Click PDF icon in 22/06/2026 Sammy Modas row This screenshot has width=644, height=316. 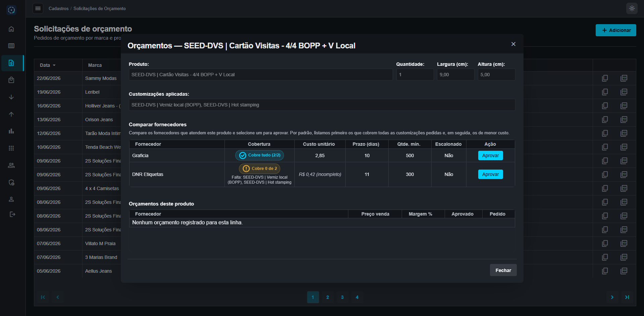(624, 78)
